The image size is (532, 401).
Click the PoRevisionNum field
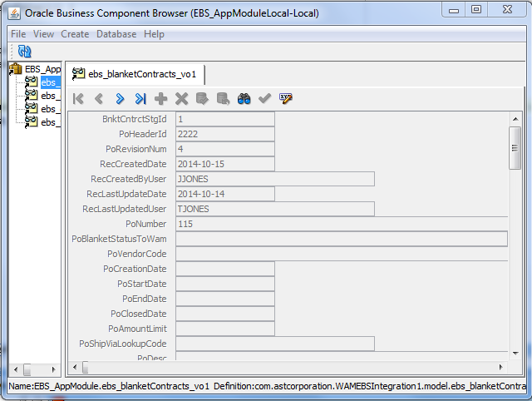(x=225, y=149)
